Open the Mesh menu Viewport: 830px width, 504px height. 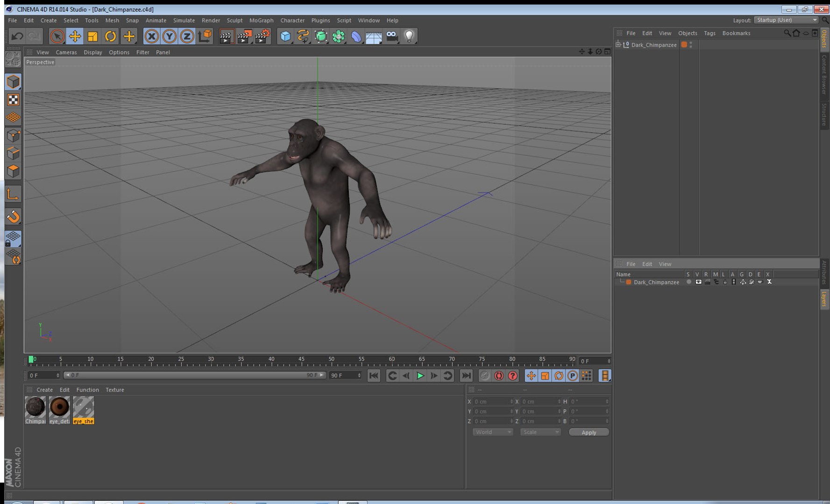point(112,21)
